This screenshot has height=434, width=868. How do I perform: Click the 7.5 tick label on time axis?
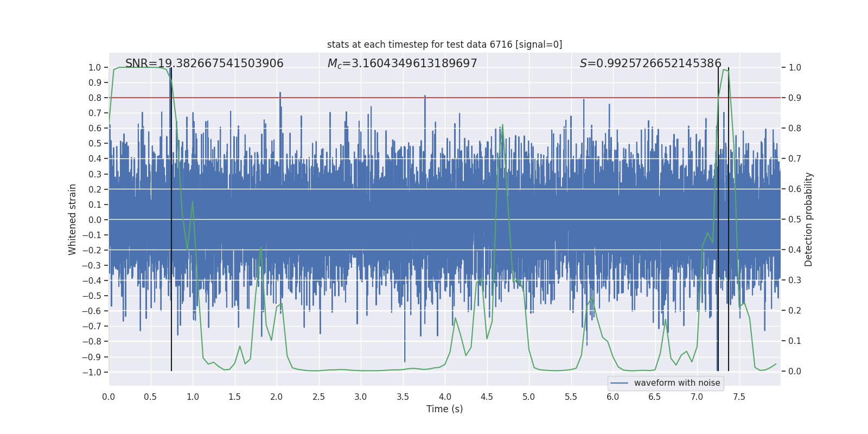[x=739, y=397]
